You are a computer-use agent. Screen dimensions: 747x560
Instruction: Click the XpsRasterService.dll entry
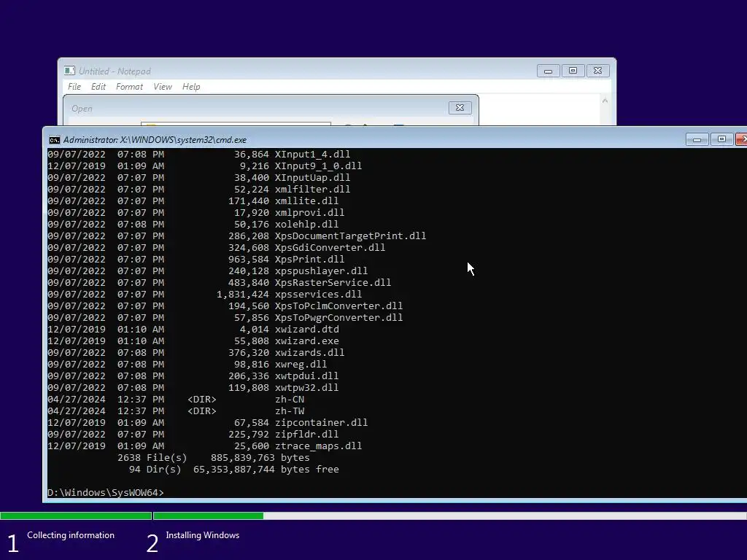pyautogui.click(x=333, y=282)
